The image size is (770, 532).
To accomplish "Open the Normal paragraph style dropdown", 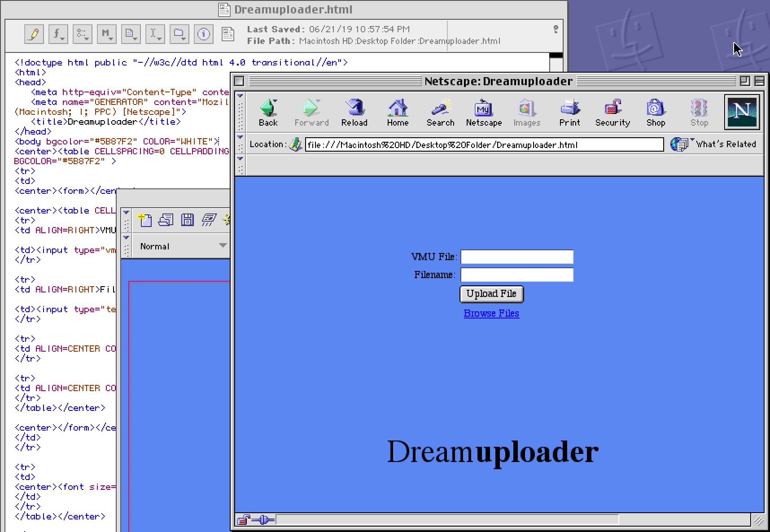I will click(181, 246).
